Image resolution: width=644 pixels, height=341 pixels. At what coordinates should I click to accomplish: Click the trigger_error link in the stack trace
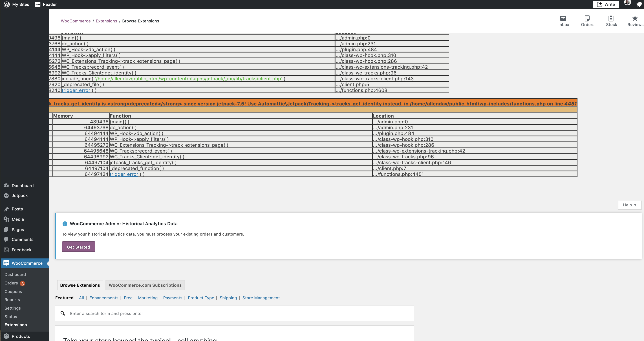124,174
